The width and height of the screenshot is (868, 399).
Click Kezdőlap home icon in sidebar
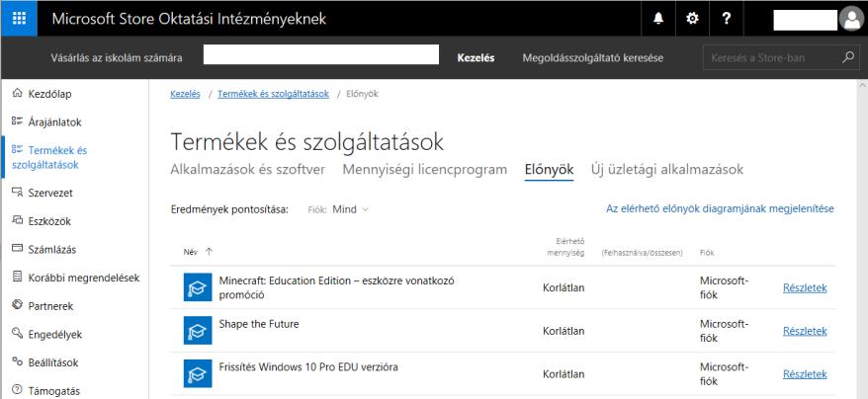click(x=18, y=94)
